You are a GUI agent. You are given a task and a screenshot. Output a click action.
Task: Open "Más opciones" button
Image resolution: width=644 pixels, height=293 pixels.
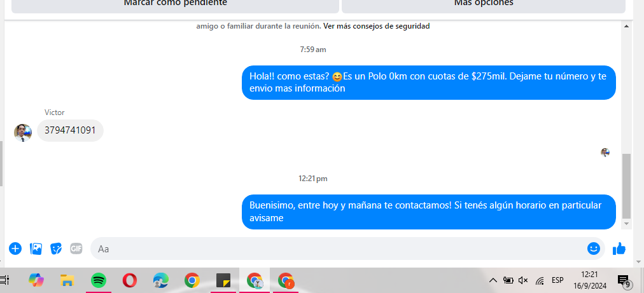coord(483,4)
